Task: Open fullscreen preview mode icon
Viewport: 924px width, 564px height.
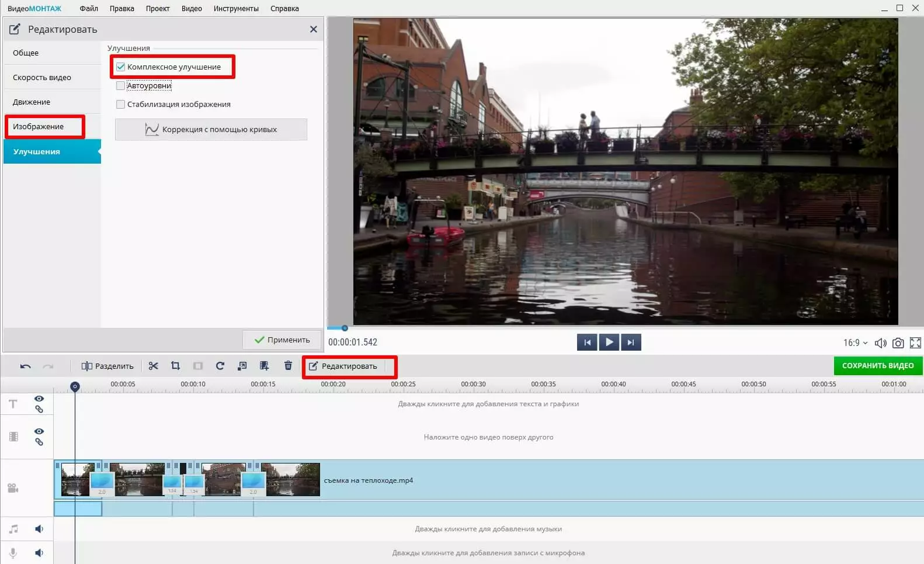Action: tap(915, 343)
